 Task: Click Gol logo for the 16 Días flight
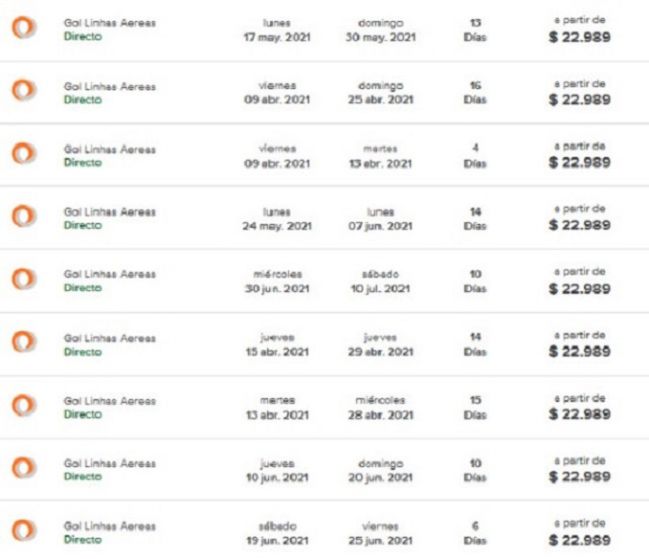pyautogui.click(x=24, y=90)
